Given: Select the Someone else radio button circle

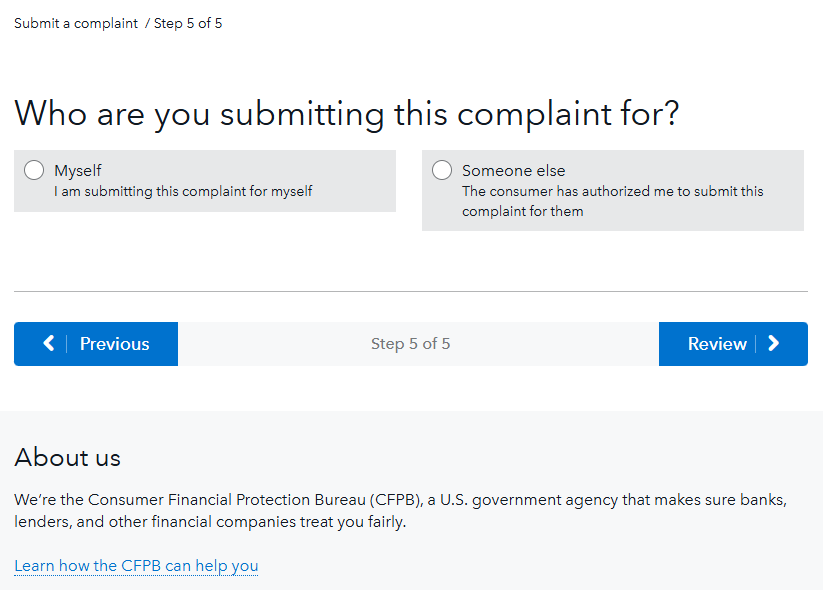Looking at the screenshot, I should tap(442, 171).
